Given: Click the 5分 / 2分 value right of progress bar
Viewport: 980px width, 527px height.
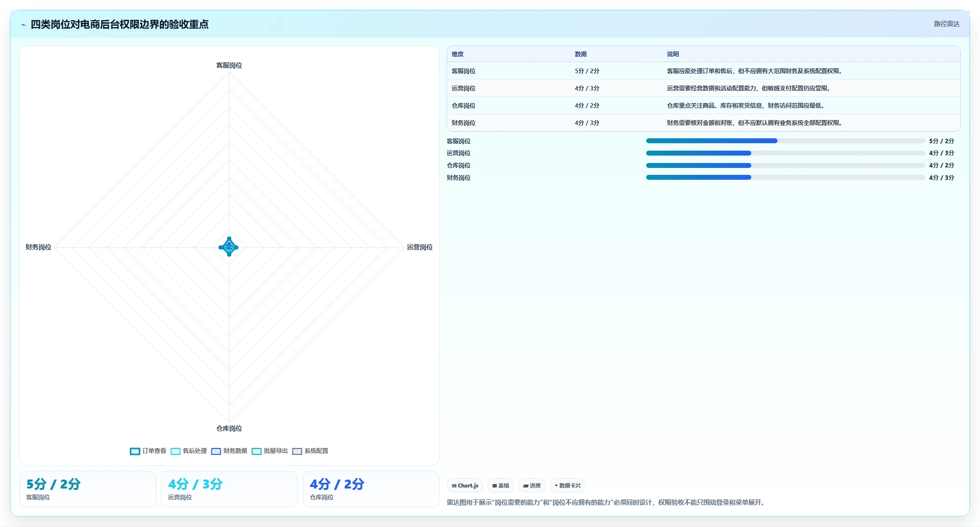Looking at the screenshot, I should (941, 141).
